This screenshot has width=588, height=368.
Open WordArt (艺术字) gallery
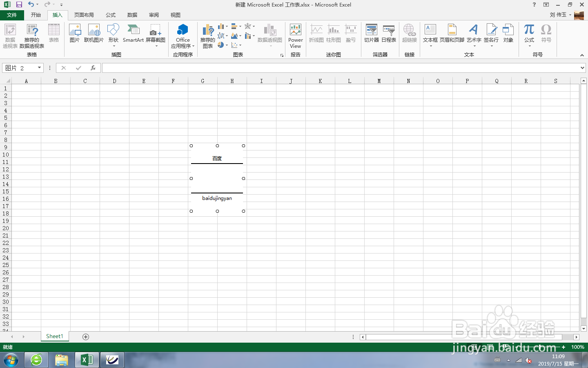[474, 35]
